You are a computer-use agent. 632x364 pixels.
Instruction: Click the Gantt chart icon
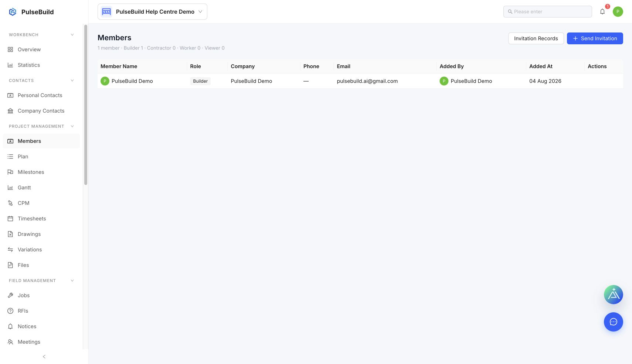[x=10, y=188]
